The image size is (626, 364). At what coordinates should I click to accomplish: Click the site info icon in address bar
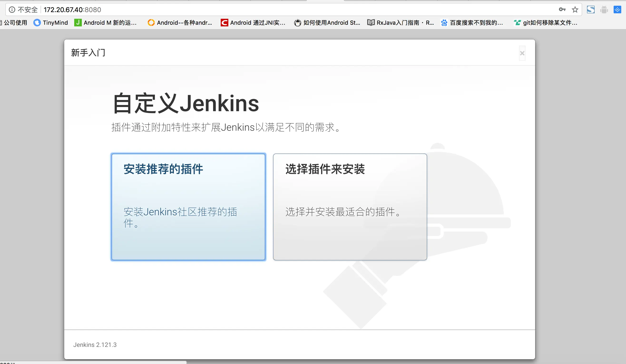(x=12, y=10)
